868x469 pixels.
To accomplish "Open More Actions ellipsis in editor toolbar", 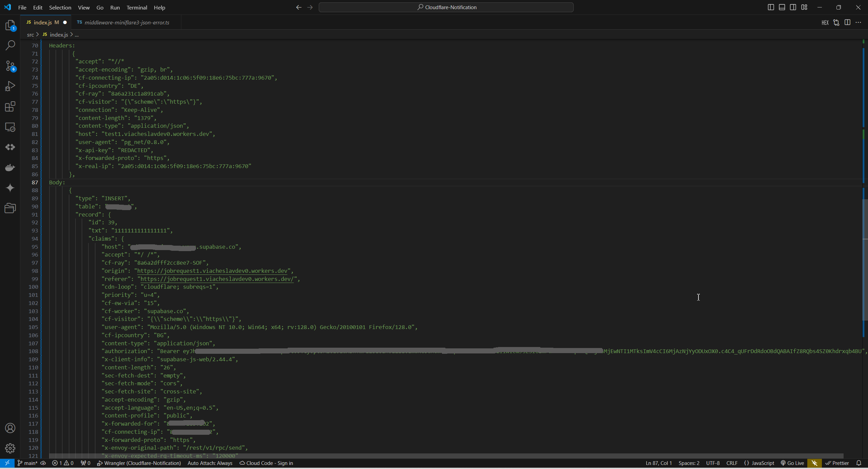I will [x=858, y=22].
